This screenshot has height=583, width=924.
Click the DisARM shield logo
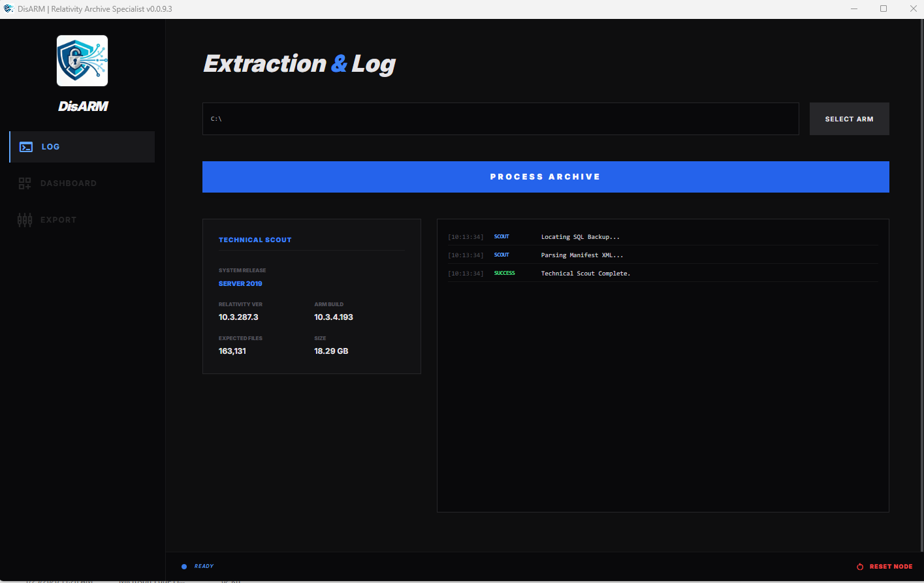tap(82, 61)
